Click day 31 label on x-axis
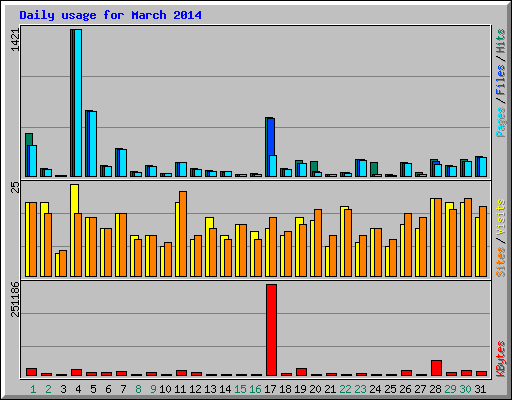Viewport: 512px width, 400px height. pyautogui.click(x=480, y=389)
